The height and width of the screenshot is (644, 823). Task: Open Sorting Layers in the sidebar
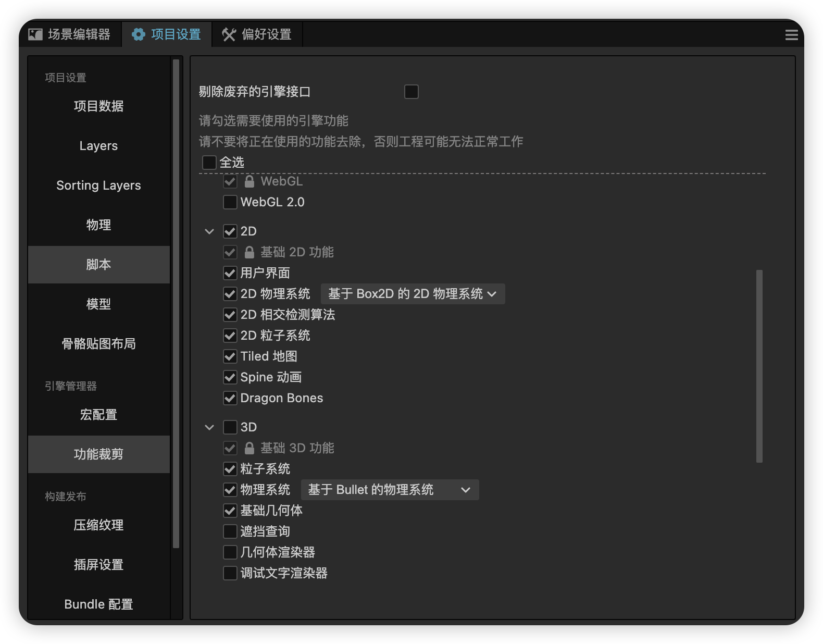[x=98, y=185]
